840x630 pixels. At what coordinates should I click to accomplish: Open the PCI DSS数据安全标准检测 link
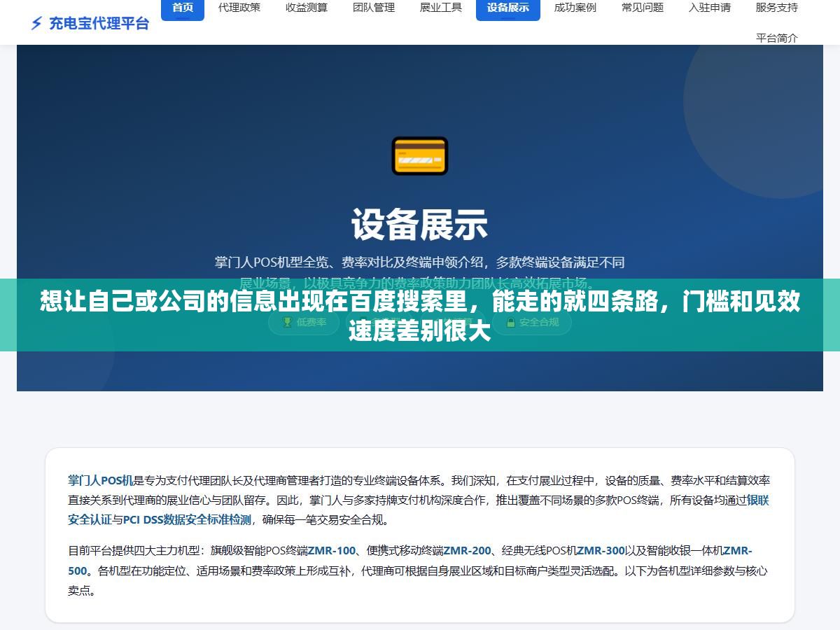(x=187, y=520)
